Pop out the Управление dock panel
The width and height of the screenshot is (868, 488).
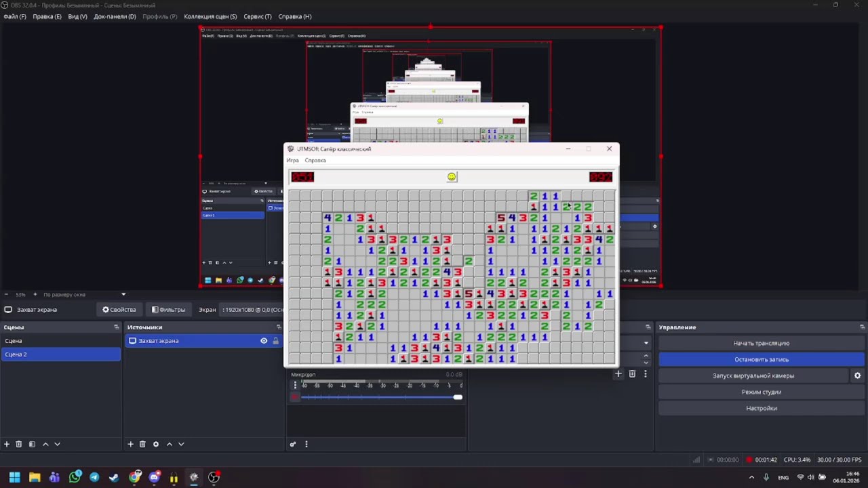click(x=862, y=327)
